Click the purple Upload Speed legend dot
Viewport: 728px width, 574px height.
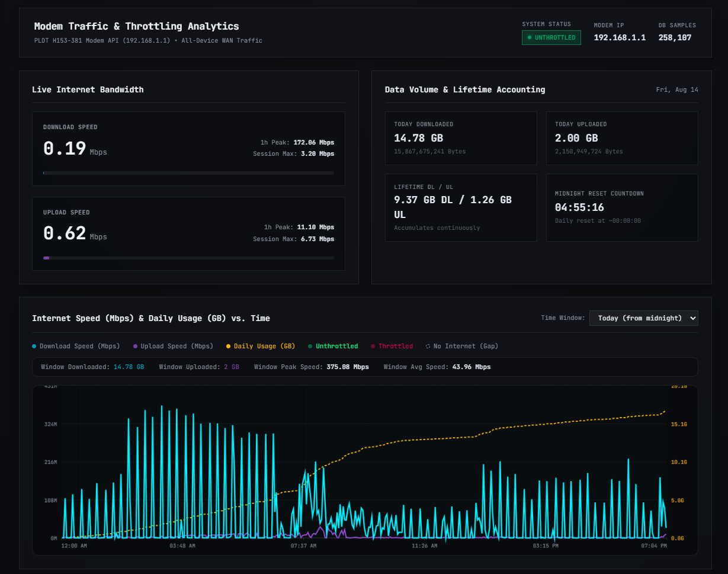pos(136,346)
